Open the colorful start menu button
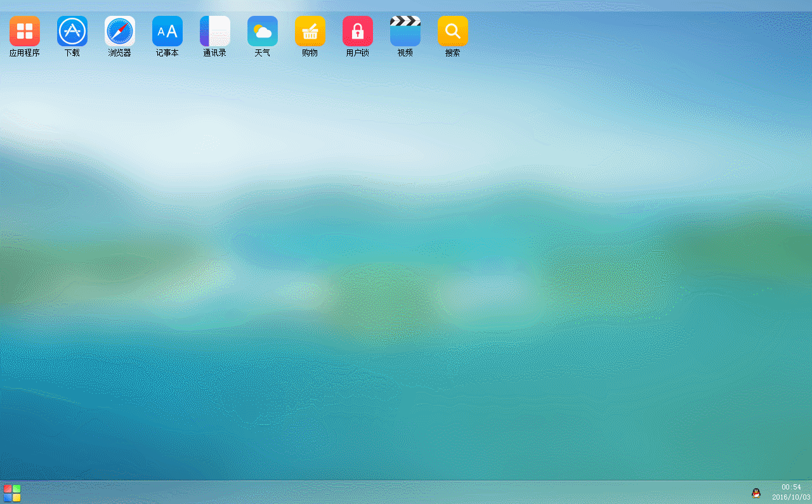 pyautogui.click(x=12, y=493)
